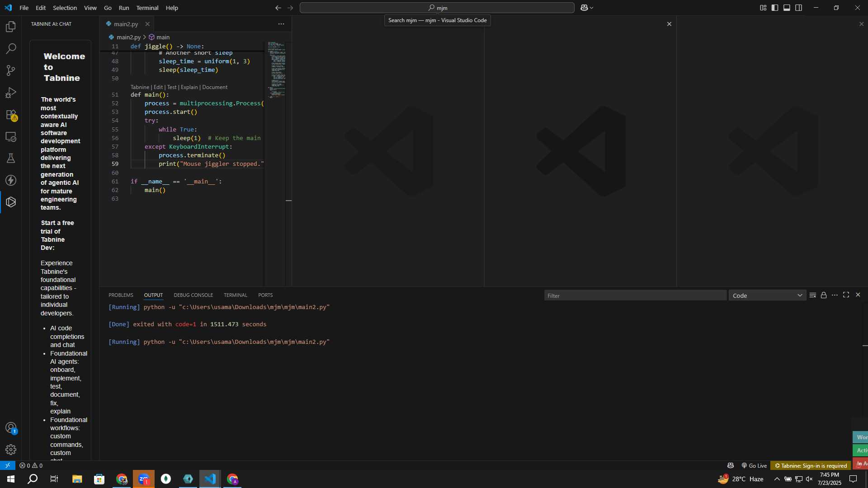Open editor More Actions ellipsis for main2.py
This screenshot has width=868, height=488.
click(281, 24)
